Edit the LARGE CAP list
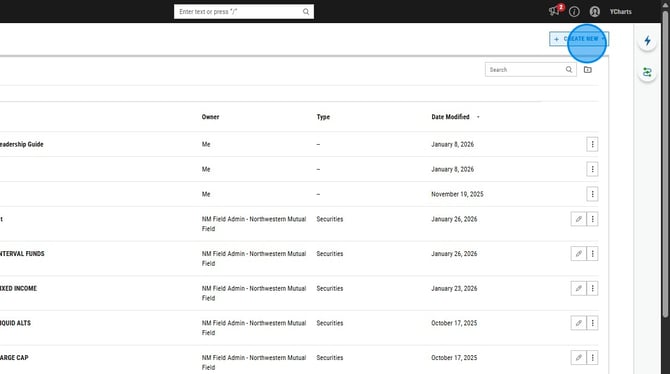This screenshot has height=374, width=670. [x=579, y=357]
